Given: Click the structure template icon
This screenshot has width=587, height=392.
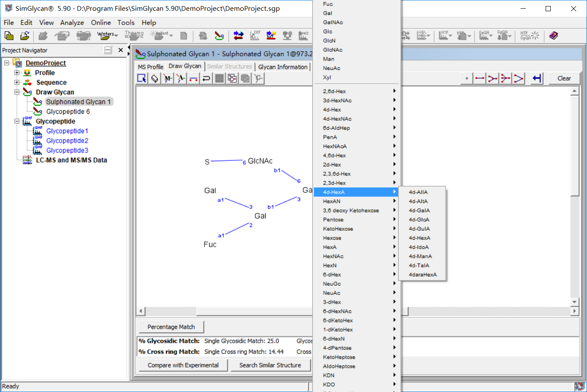Looking at the screenshot, I should tap(232, 78).
